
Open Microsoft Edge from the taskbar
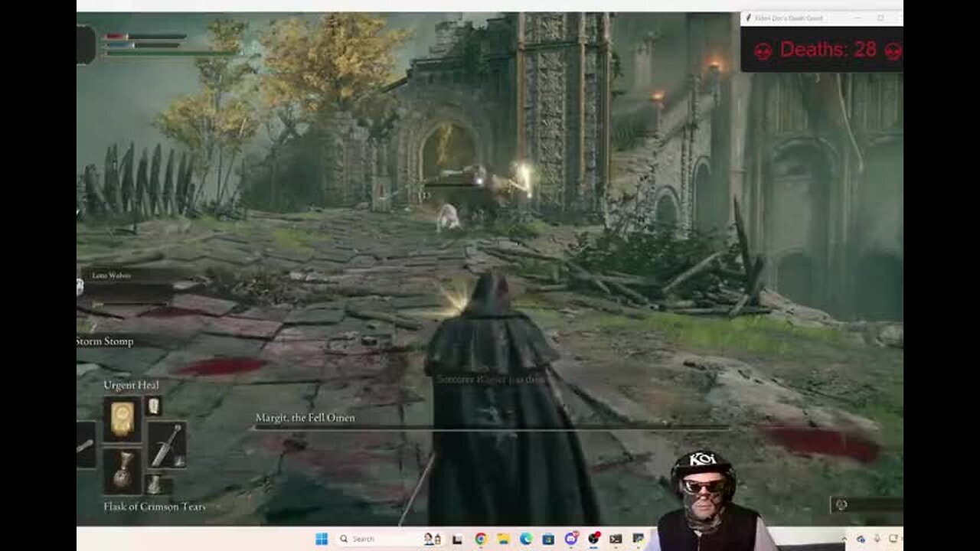[526, 539]
